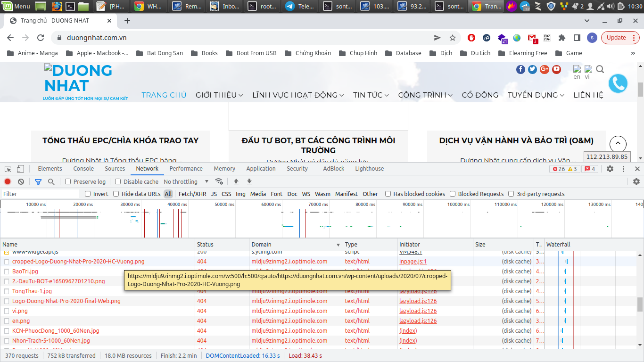This screenshot has height=362, width=644.
Task: Switch to the Console tab
Action: (x=83, y=169)
